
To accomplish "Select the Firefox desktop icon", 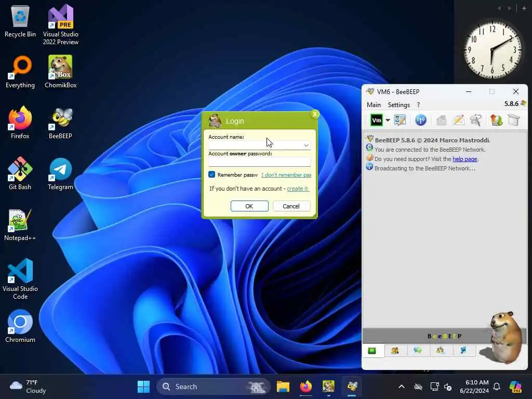I will pyautogui.click(x=20, y=123).
